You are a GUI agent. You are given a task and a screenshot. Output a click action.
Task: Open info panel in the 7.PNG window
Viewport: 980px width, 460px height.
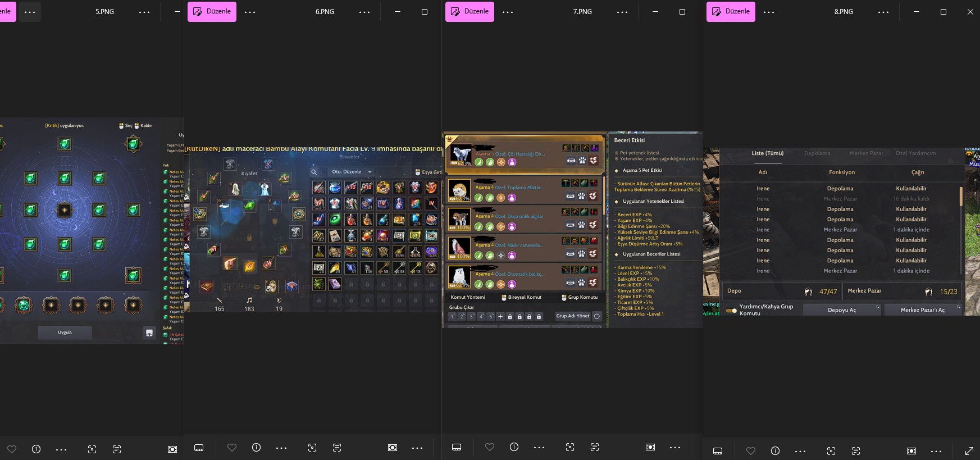click(514, 447)
